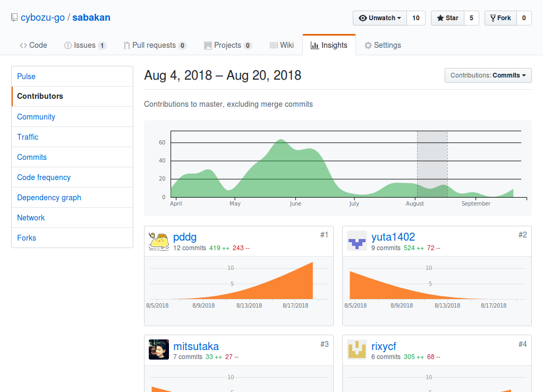
Task: Select Contributors in sidebar
Action: (72, 96)
